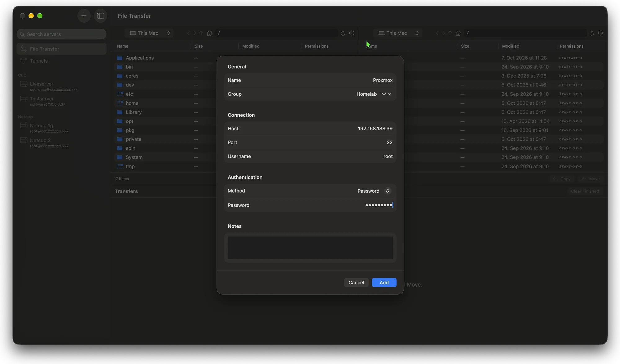The image size is (620, 364).
Task: Go up a directory in left pane
Action: (x=201, y=33)
